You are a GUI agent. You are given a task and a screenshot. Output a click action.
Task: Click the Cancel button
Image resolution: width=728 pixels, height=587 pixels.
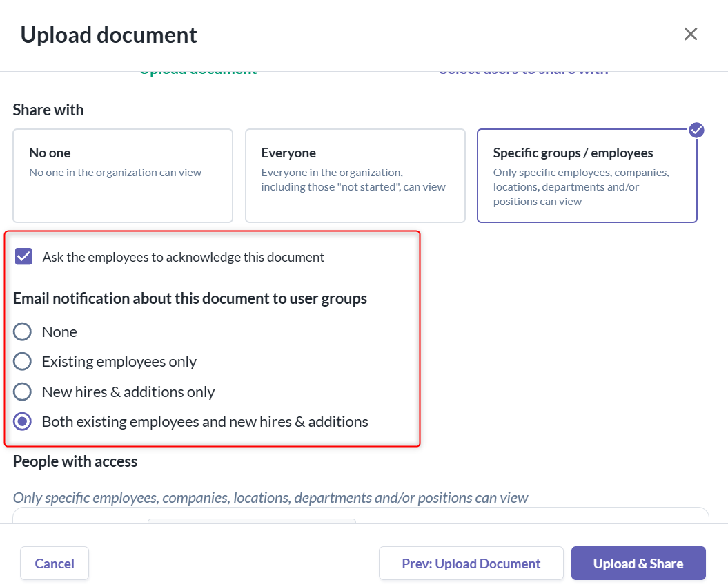[55, 564]
